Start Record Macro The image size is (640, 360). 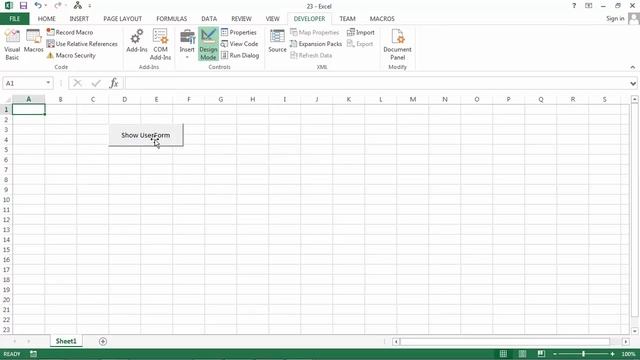[70, 32]
